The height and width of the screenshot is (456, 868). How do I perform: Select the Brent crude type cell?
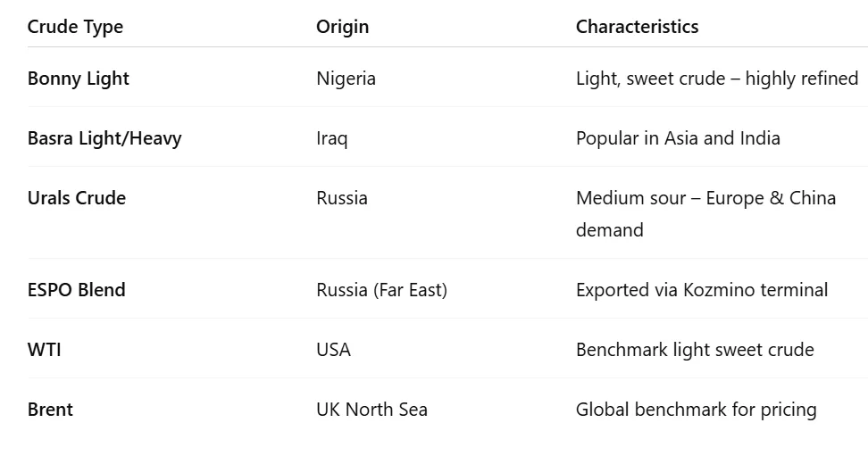tap(50, 410)
